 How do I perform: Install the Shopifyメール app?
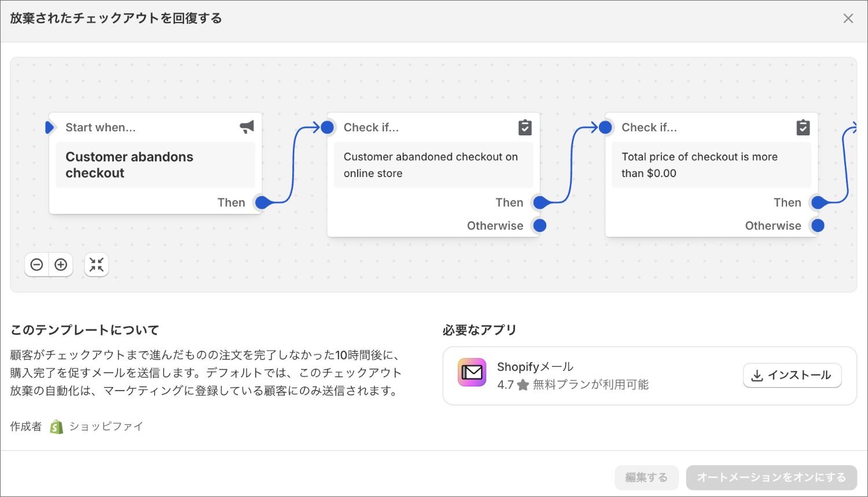(x=792, y=375)
